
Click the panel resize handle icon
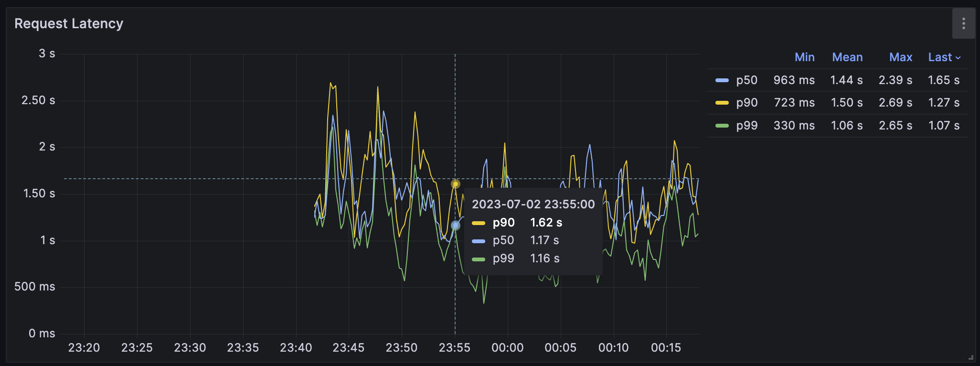970,357
